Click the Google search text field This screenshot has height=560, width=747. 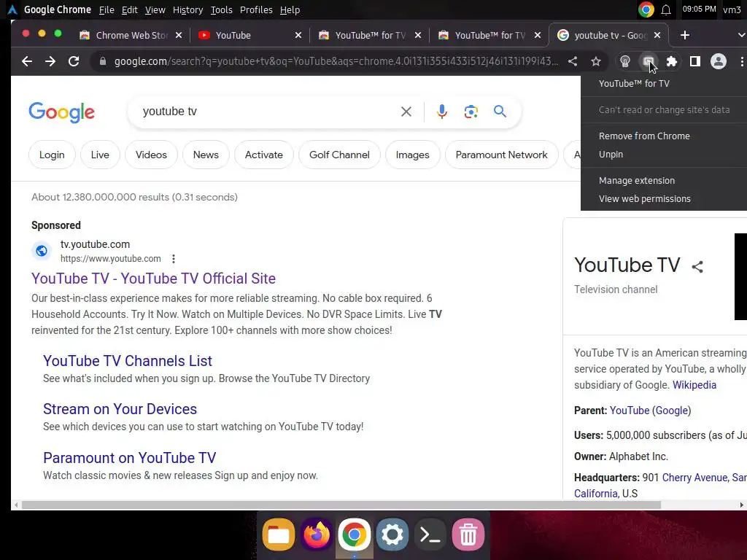[267, 112]
